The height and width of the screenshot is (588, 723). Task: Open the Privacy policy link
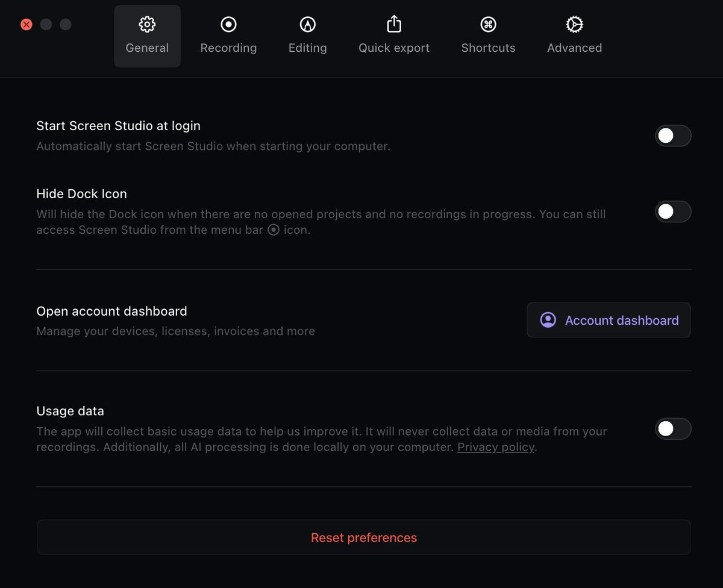[496, 447]
